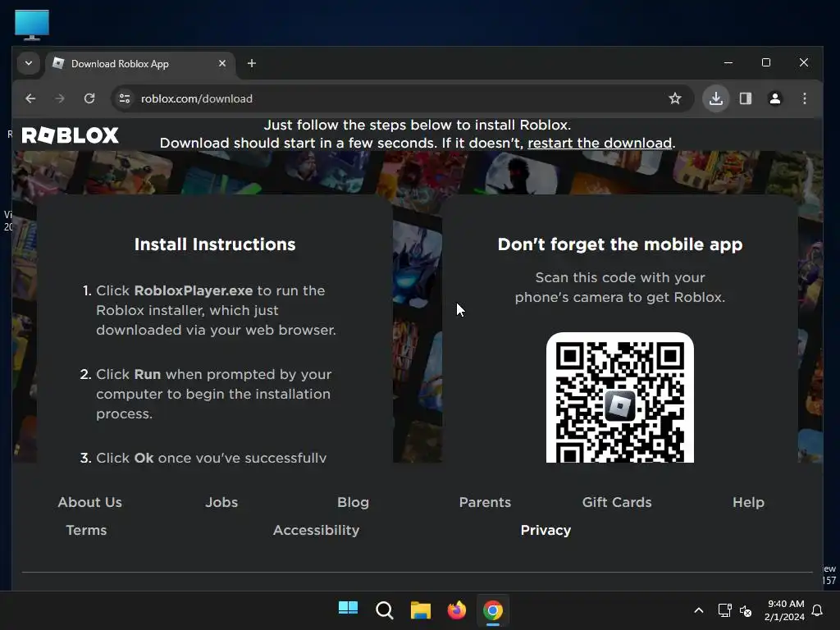Open the clock showing 9:40 AM
The width and height of the screenshot is (840, 630).
[x=784, y=610]
